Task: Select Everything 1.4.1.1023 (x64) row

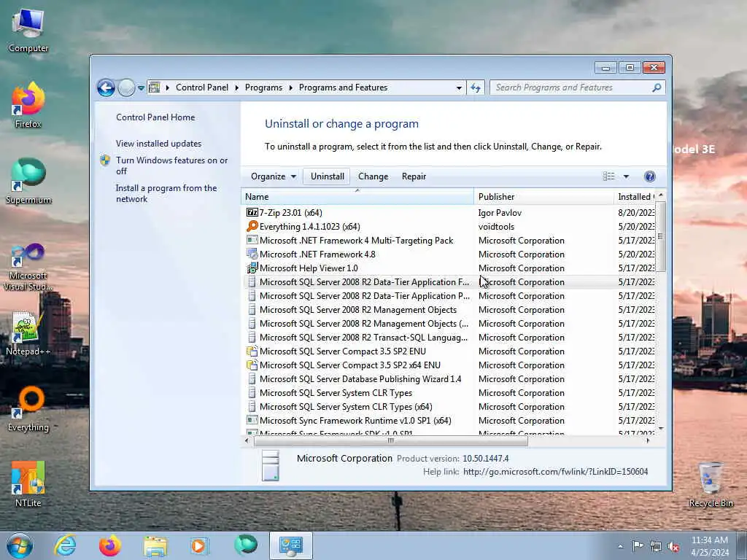Action: 449,227
